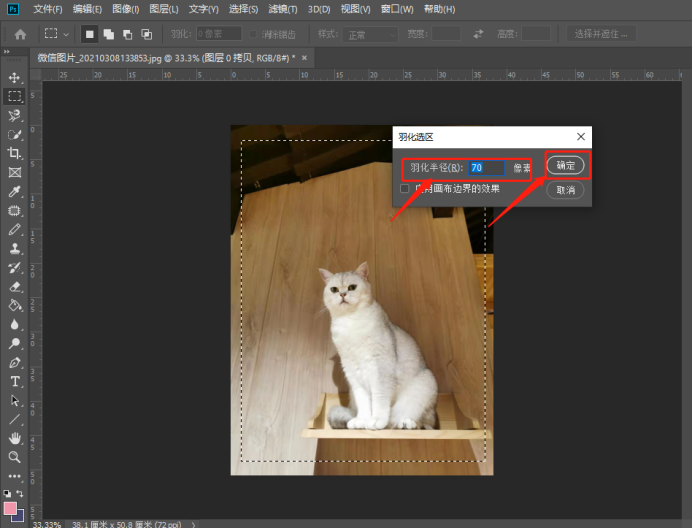Open the 图层(L) menu

164,9
